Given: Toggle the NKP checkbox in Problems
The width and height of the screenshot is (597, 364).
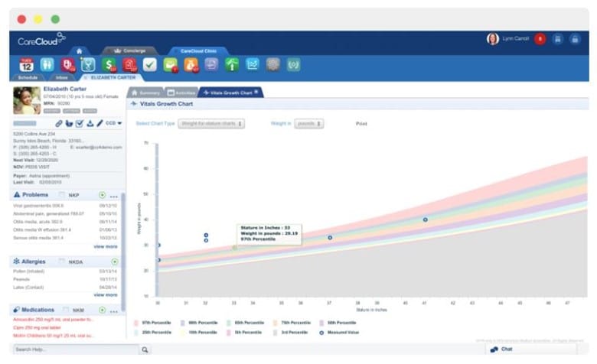Looking at the screenshot, I should 63,195.
